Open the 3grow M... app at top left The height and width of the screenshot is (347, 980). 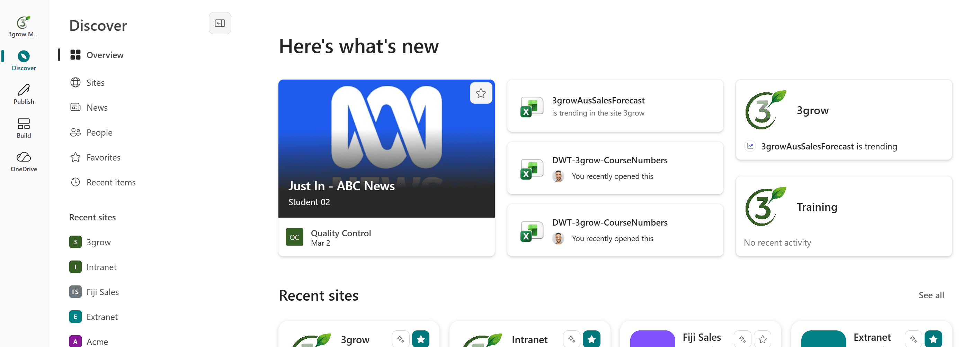pos(24,26)
